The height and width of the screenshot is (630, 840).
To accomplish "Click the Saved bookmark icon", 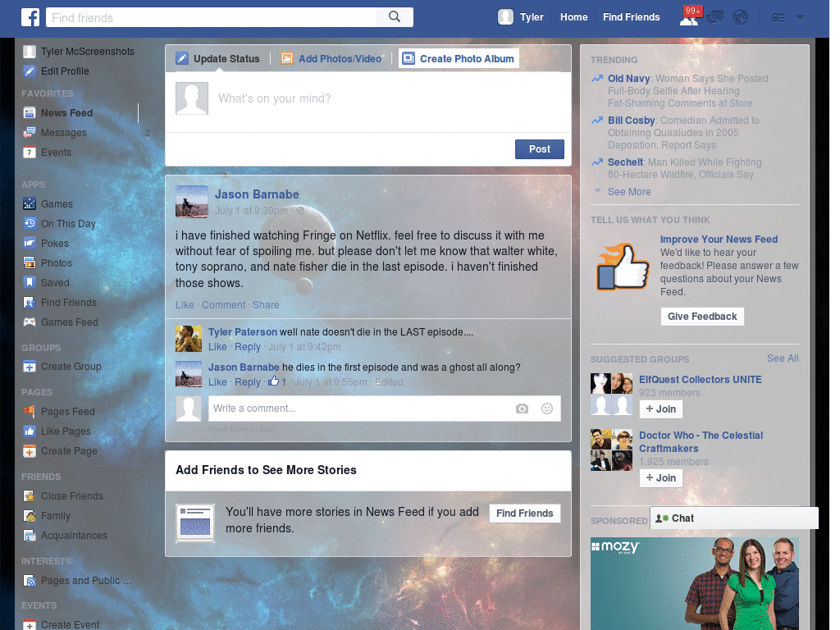I will coord(30,282).
